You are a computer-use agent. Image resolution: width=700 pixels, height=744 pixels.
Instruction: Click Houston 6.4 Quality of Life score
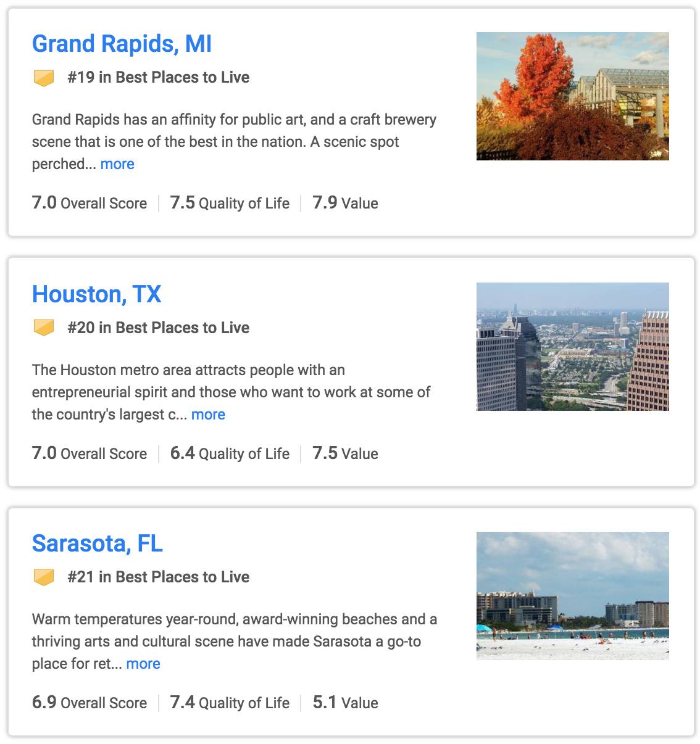230,453
